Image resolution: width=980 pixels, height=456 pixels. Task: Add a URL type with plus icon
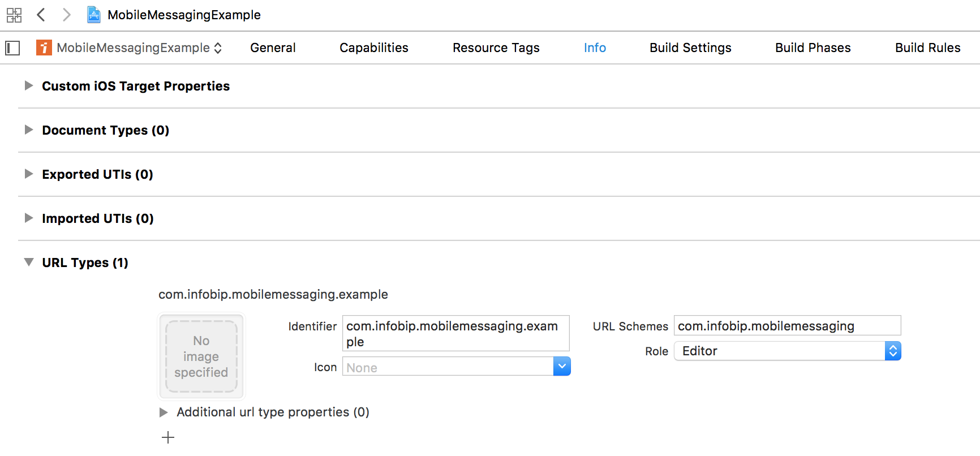168,437
